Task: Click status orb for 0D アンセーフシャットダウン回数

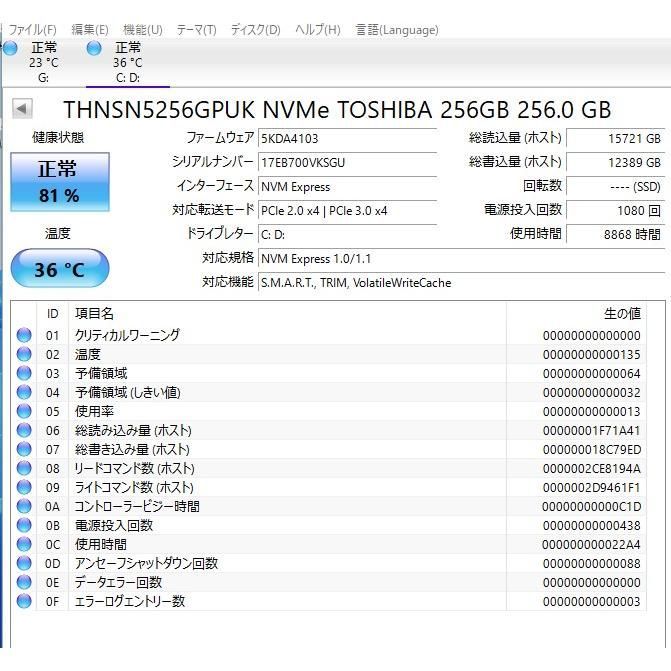Action: pyautogui.click(x=24, y=563)
